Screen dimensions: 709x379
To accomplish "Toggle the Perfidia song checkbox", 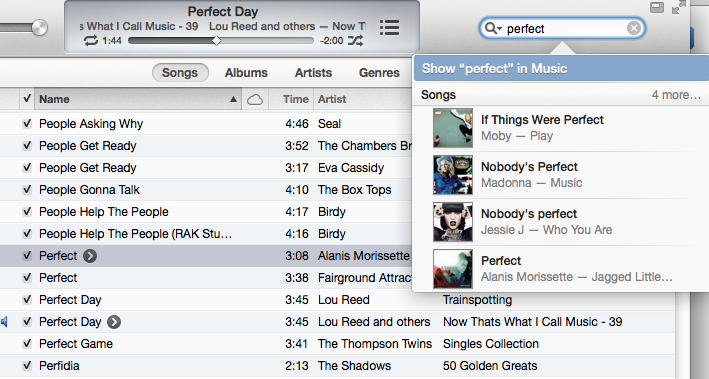I will (27, 365).
